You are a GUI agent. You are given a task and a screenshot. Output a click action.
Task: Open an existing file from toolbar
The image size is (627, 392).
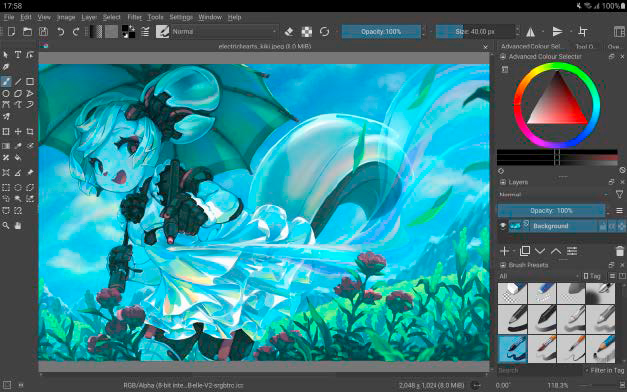(x=27, y=32)
